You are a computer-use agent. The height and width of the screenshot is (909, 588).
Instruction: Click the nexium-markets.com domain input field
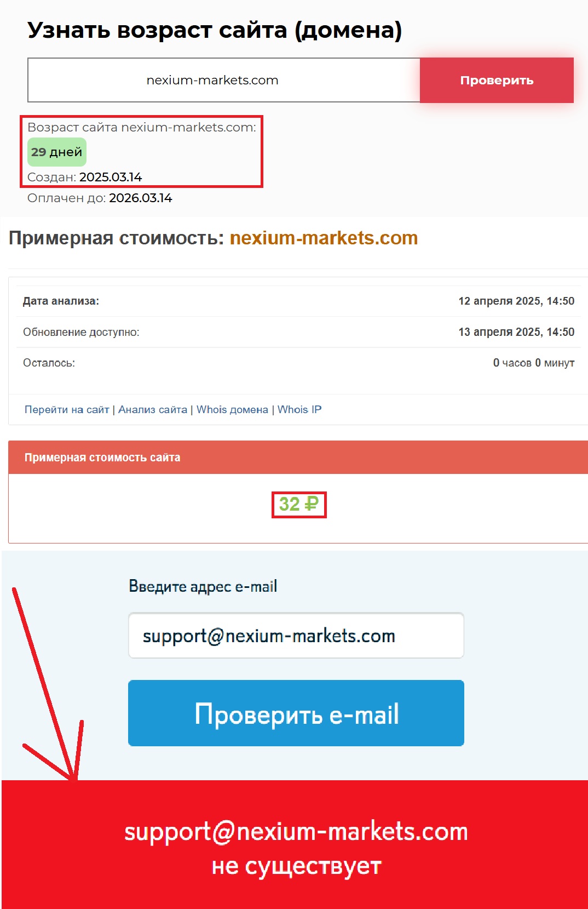(x=223, y=80)
